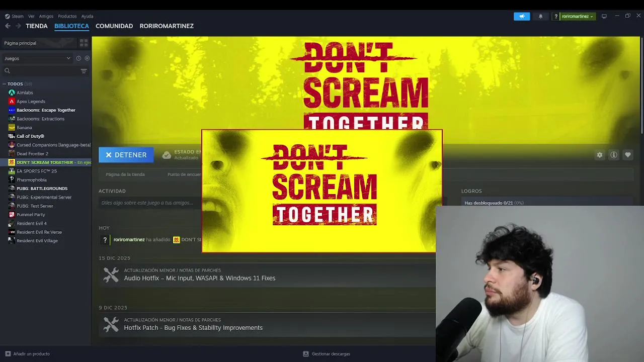The width and height of the screenshot is (644, 362).
Task: Stop the game with DETENER
Action: coord(126,155)
